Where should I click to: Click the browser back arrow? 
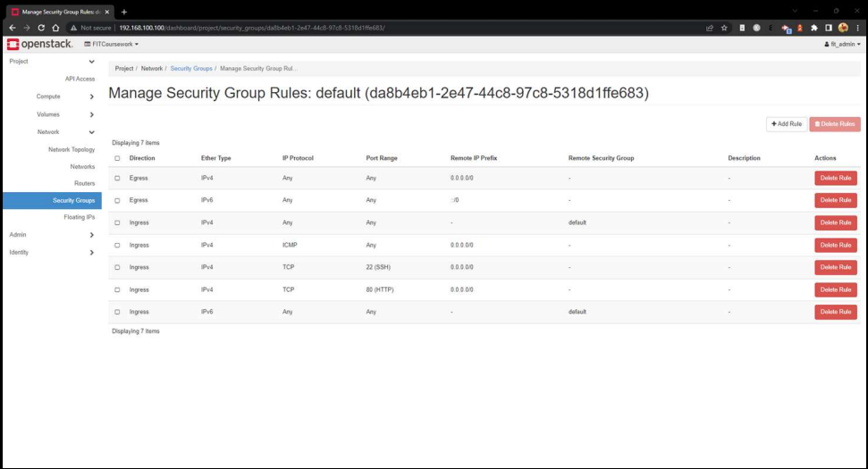point(13,28)
